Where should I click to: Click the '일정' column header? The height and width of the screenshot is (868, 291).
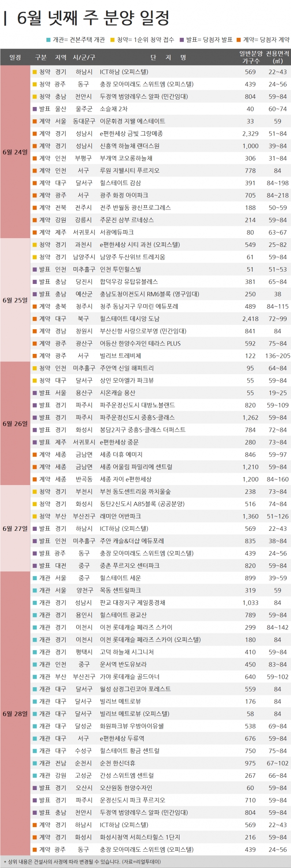15,57
